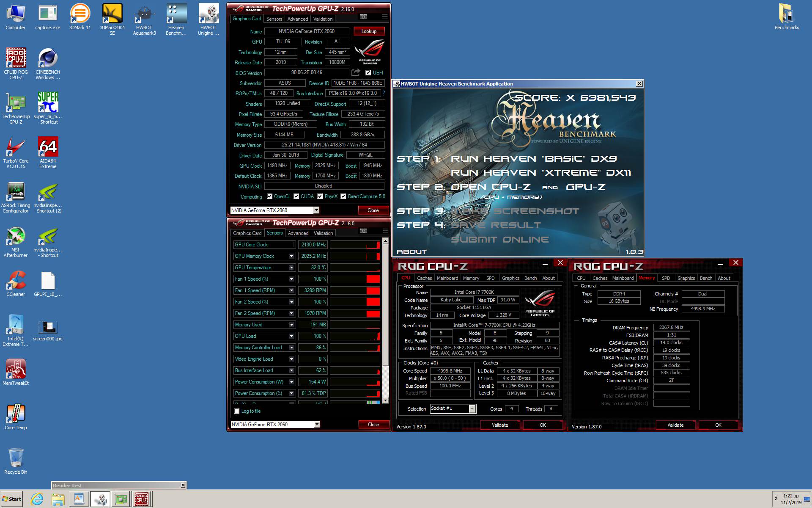Toggle PhysX computing checkbox
This screenshot has width=812, height=508.
[x=320, y=196]
